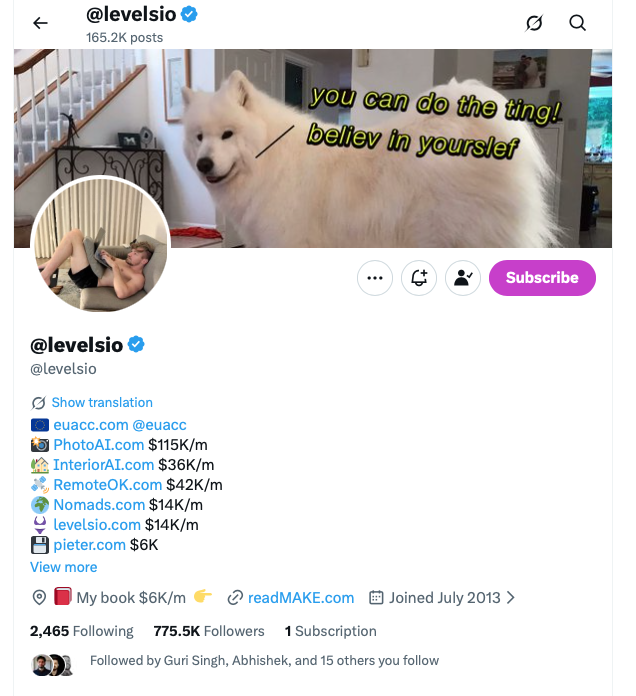636x696 pixels.
Task: Go back using the arrow icon
Action: [40, 23]
